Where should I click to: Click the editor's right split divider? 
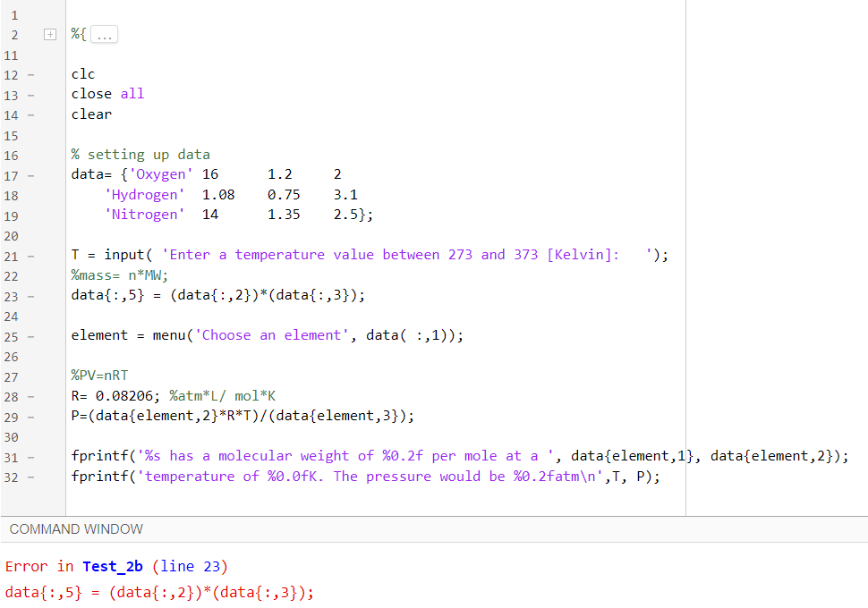click(x=685, y=268)
